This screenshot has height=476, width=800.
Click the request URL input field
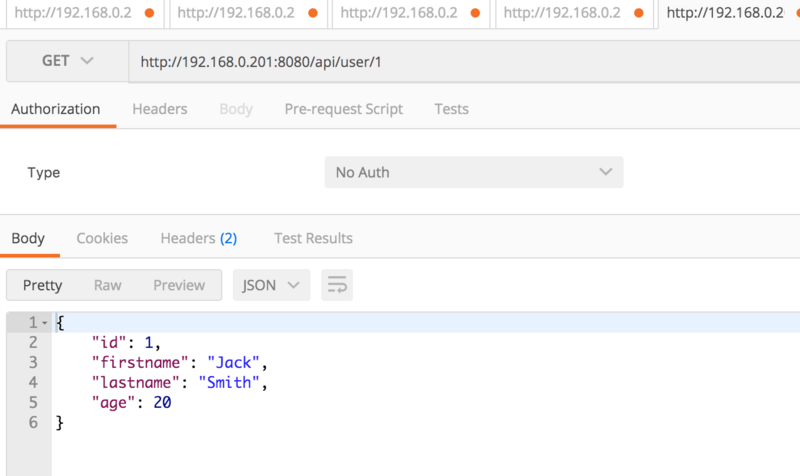point(460,62)
